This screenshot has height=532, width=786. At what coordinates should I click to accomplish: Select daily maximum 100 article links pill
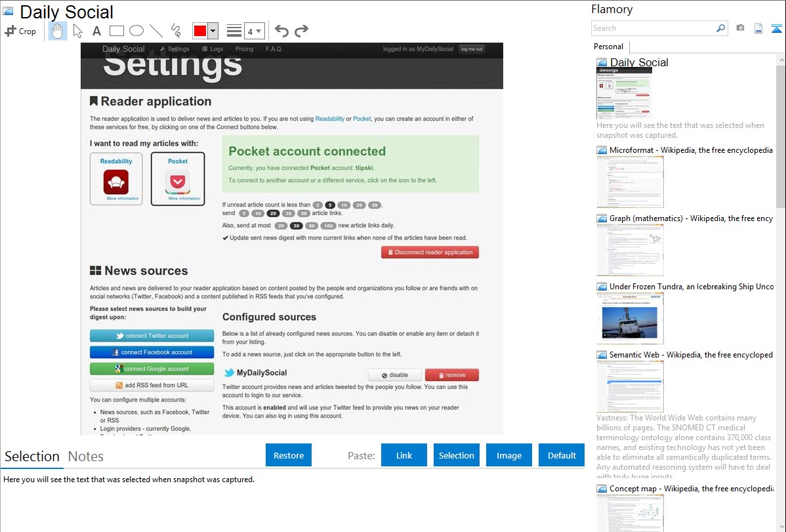[x=328, y=226]
